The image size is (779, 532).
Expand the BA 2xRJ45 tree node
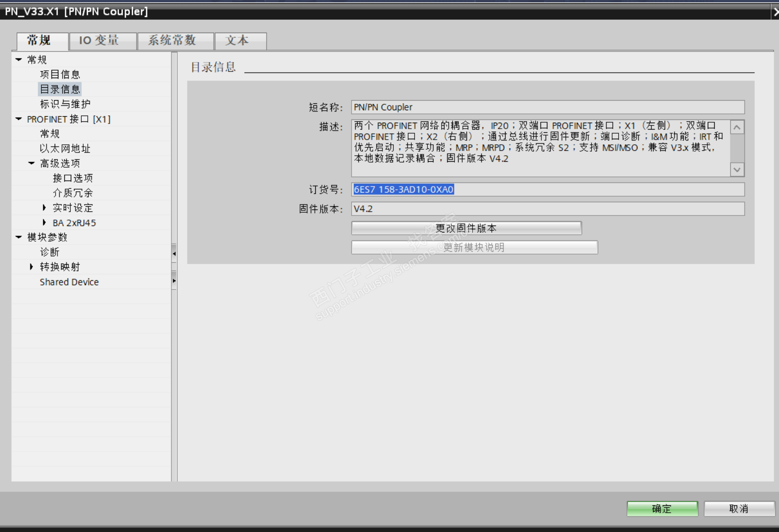pyautogui.click(x=44, y=223)
